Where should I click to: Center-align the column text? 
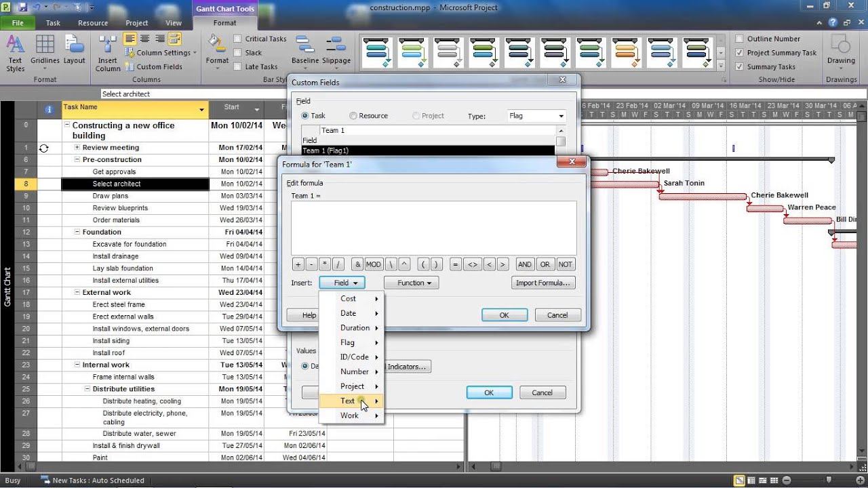[145, 39]
